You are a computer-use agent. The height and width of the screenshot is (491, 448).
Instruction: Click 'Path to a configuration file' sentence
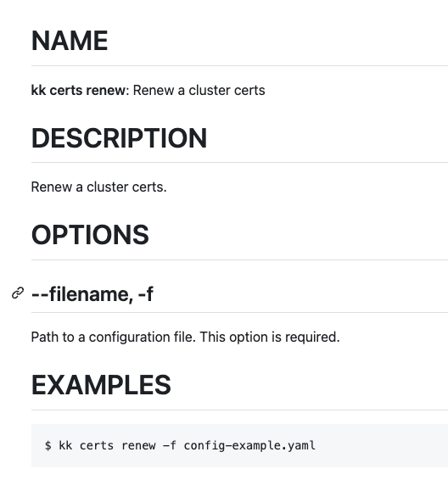tap(114, 338)
